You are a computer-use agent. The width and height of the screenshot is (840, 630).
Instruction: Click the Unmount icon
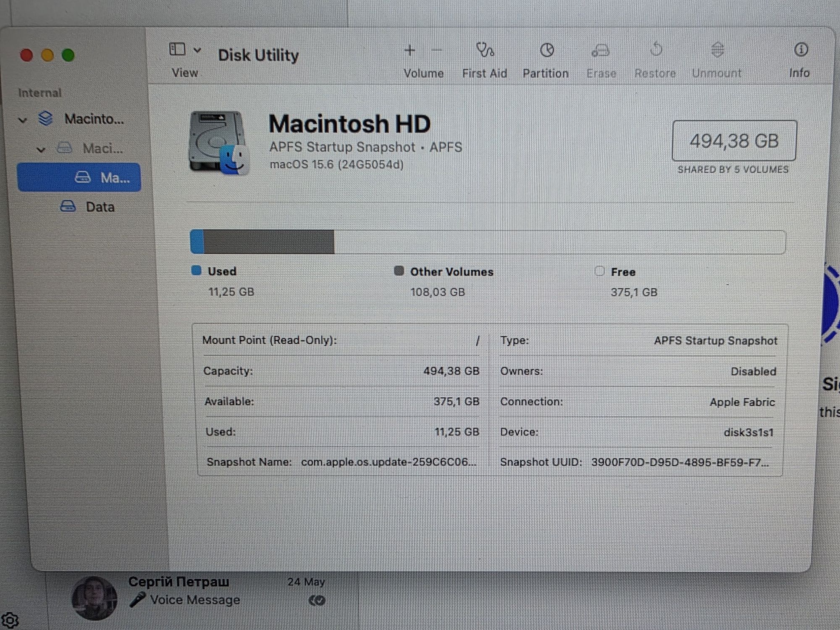(717, 50)
